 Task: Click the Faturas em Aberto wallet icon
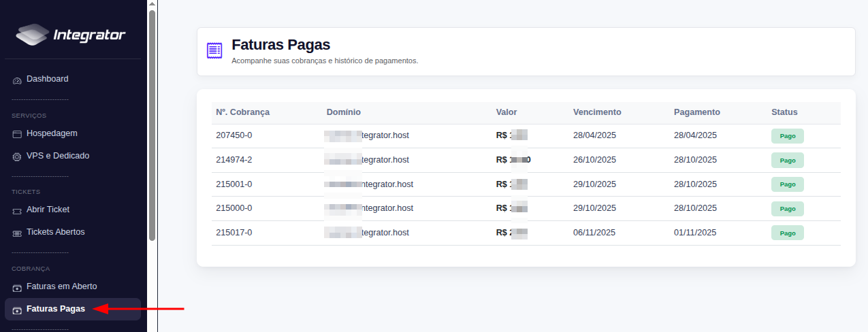tap(17, 287)
